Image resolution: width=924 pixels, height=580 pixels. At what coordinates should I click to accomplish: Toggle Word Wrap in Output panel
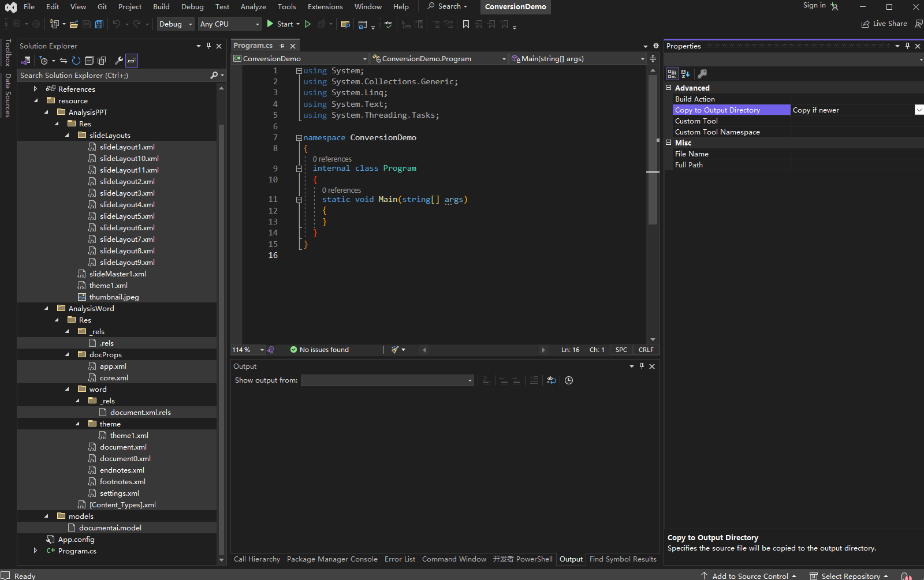(552, 380)
